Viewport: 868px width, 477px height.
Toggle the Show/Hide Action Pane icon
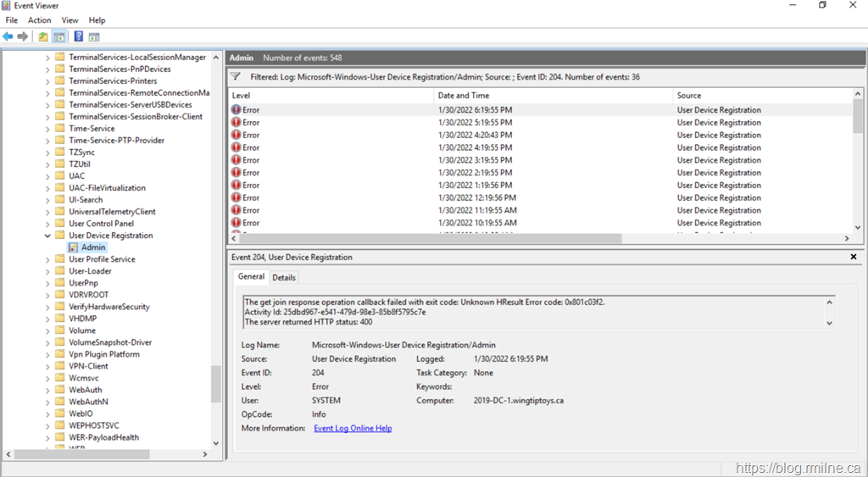click(94, 36)
